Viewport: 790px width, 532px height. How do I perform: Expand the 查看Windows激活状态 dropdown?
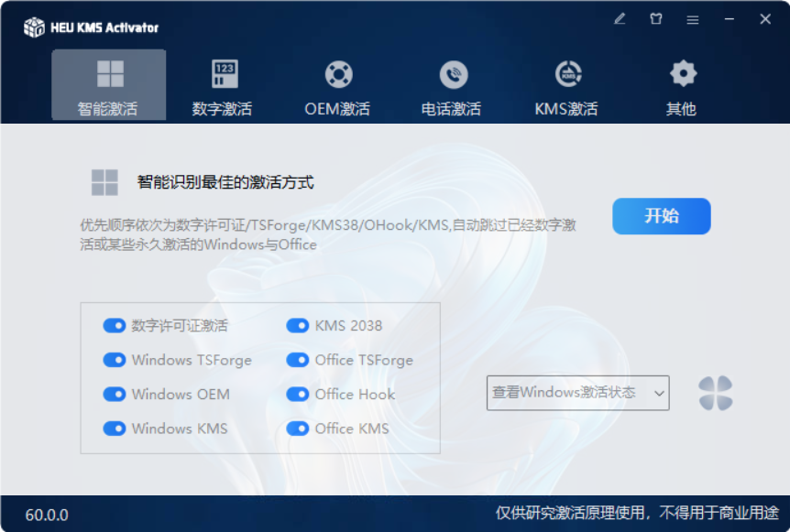point(577,393)
